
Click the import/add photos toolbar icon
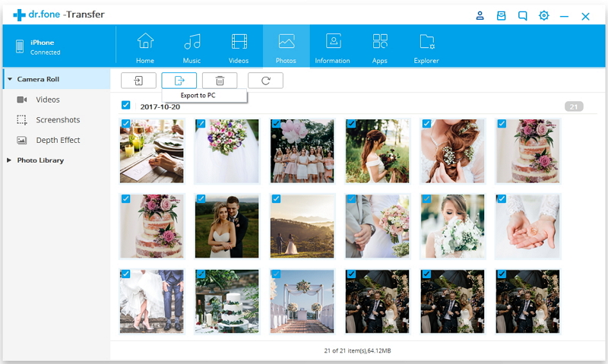point(138,81)
